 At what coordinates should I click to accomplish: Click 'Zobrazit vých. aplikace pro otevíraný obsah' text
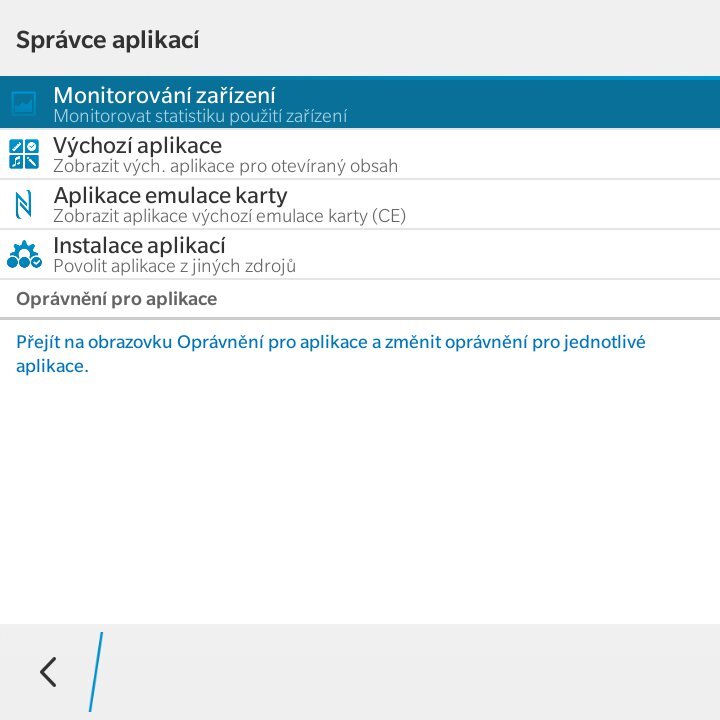click(x=225, y=166)
